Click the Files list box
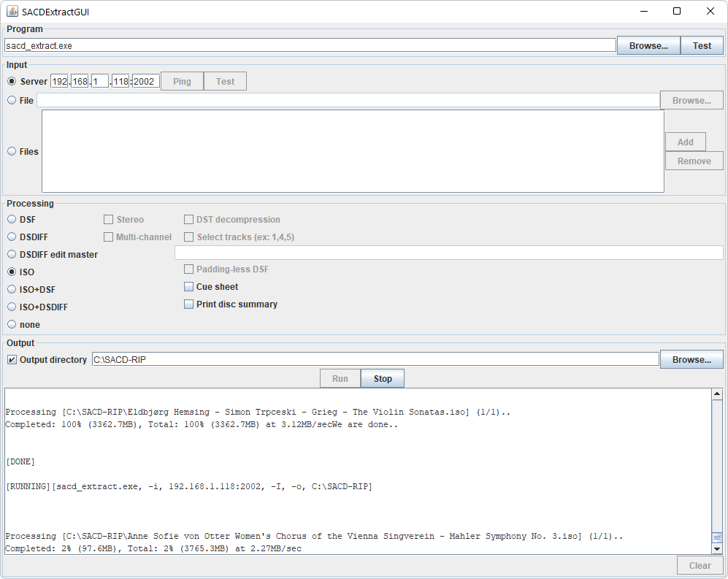Viewport: 728px width, 579px height. coord(353,151)
